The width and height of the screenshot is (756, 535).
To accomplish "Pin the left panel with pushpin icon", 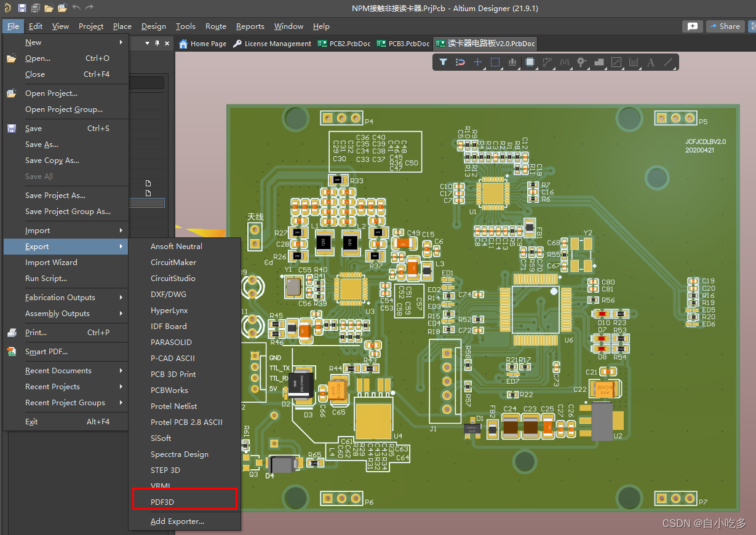I will point(157,43).
